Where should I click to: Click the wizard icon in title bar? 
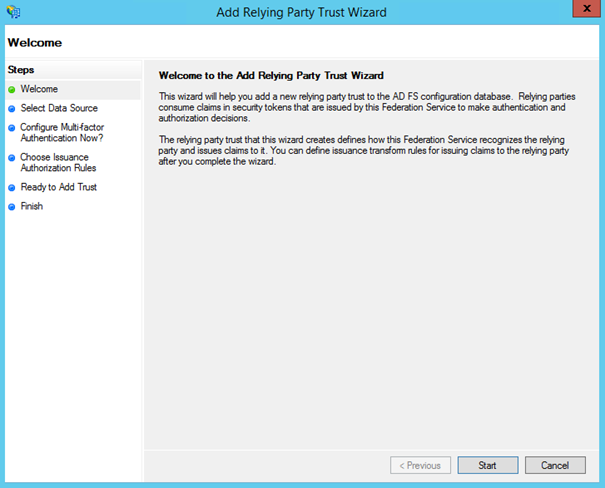click(x=13, y=12)
